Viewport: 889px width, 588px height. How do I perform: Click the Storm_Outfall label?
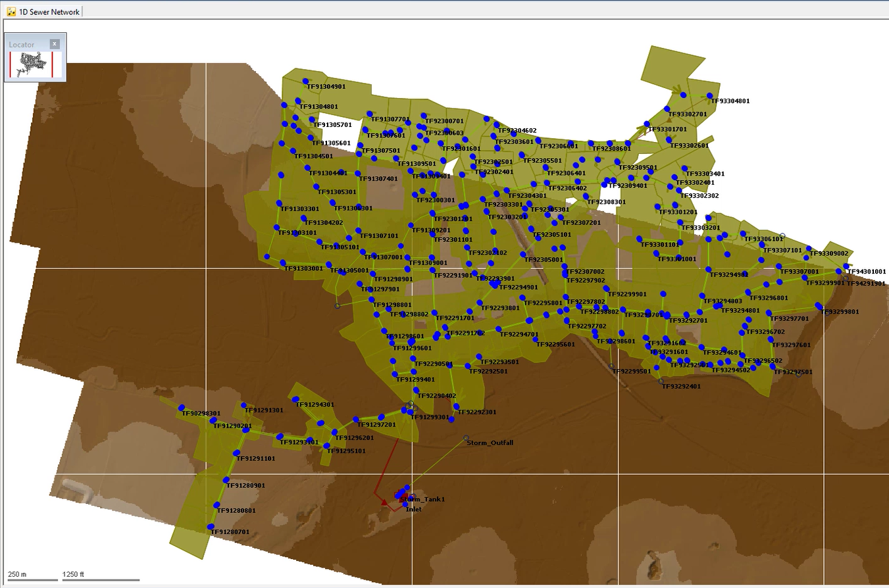pyautogui.click(x=490, y=443)
